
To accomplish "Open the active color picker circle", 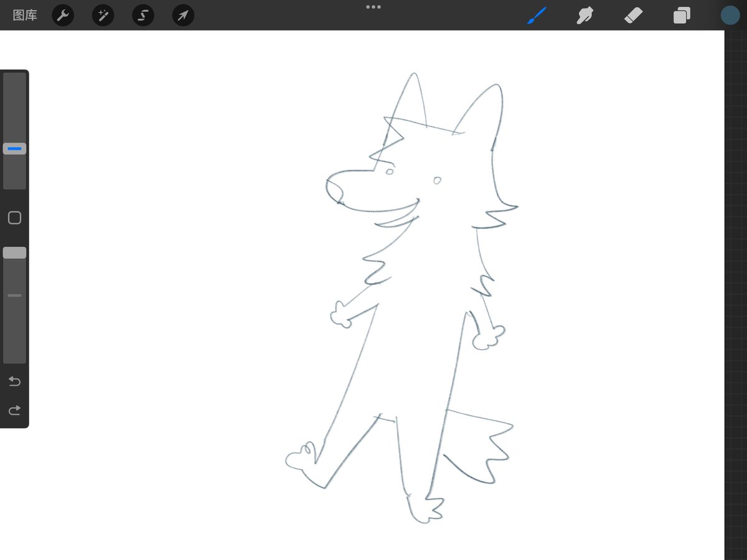I will [x=730, y=16].
